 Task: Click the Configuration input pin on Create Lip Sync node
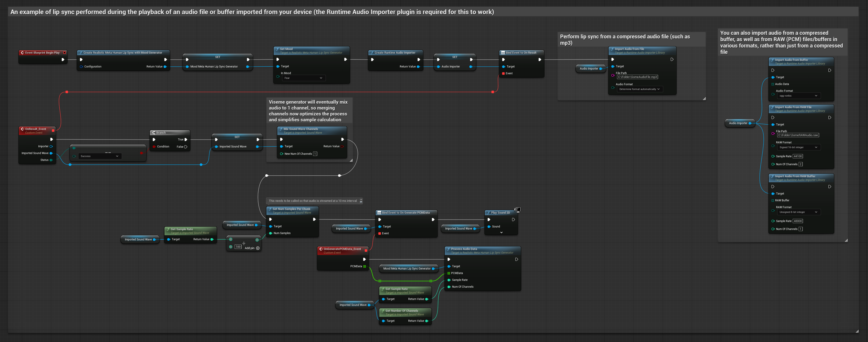pyautogui.click(x=81, y=67)
